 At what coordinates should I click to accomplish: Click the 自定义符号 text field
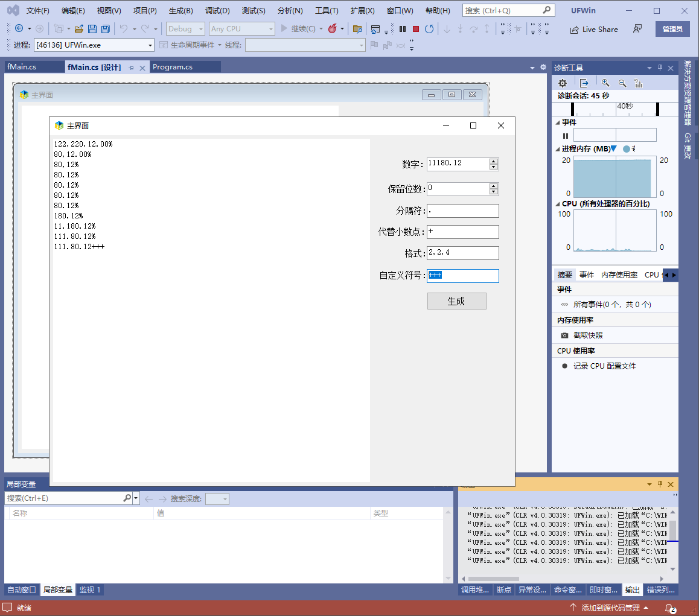pos(463,276)
